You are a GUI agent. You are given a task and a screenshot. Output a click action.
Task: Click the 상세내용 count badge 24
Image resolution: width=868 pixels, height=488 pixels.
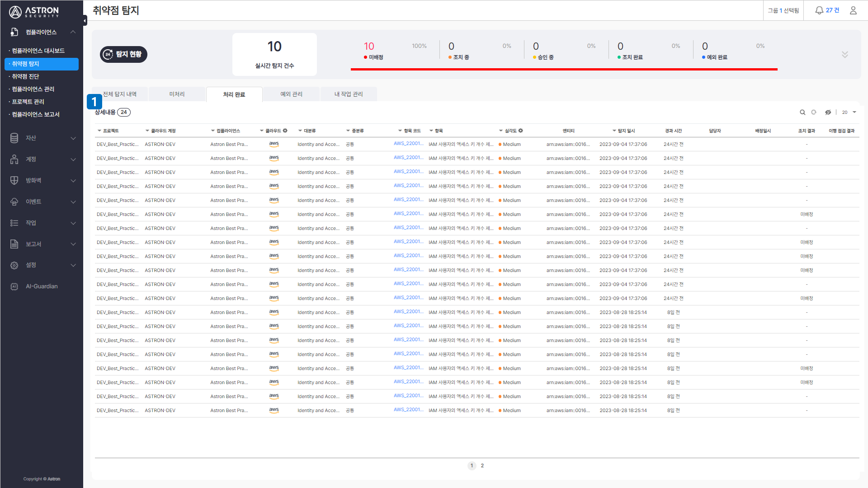click(124, 112)
